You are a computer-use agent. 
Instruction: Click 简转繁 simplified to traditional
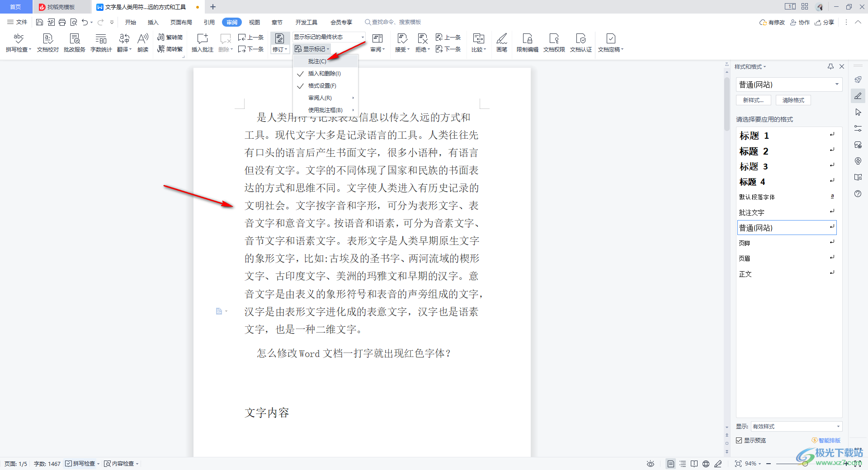pyautogui.click(x=170, y=49)
